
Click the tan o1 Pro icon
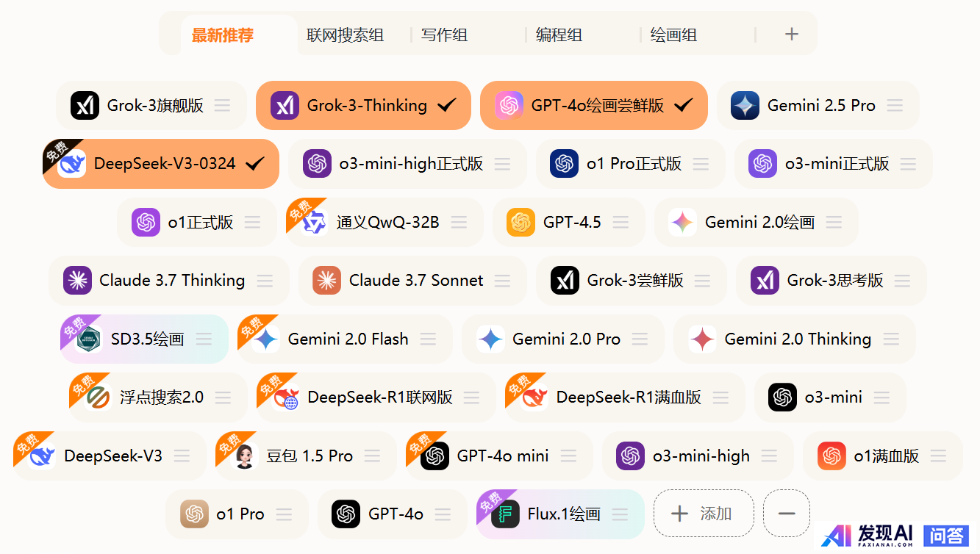(194, 514)
